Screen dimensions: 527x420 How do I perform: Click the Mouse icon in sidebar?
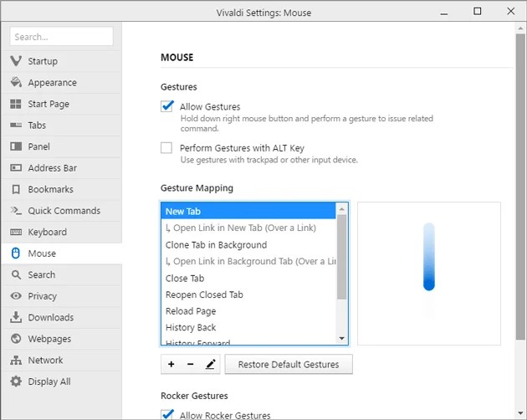click(x=16, y=254)
